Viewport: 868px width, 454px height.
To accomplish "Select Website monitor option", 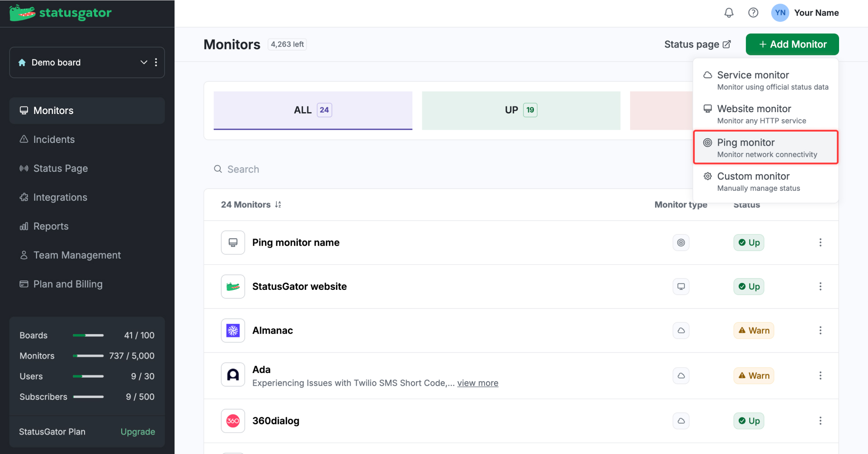I will point(765,114).
